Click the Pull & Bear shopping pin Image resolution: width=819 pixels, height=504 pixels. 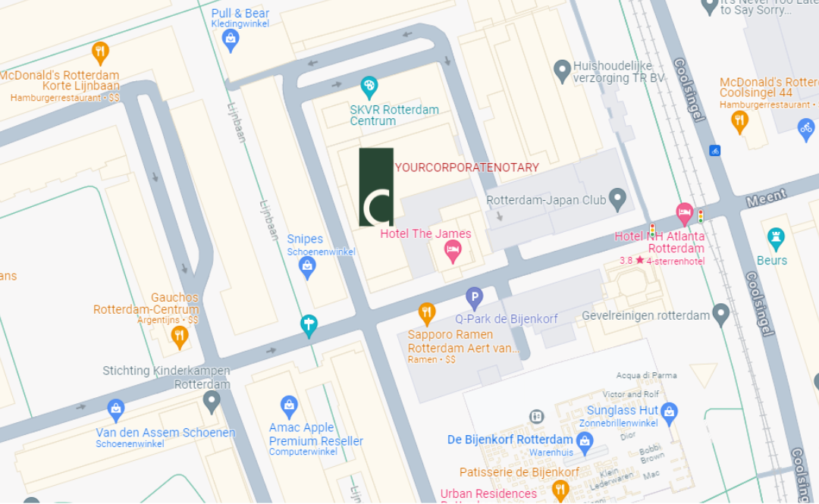(231, 40)
